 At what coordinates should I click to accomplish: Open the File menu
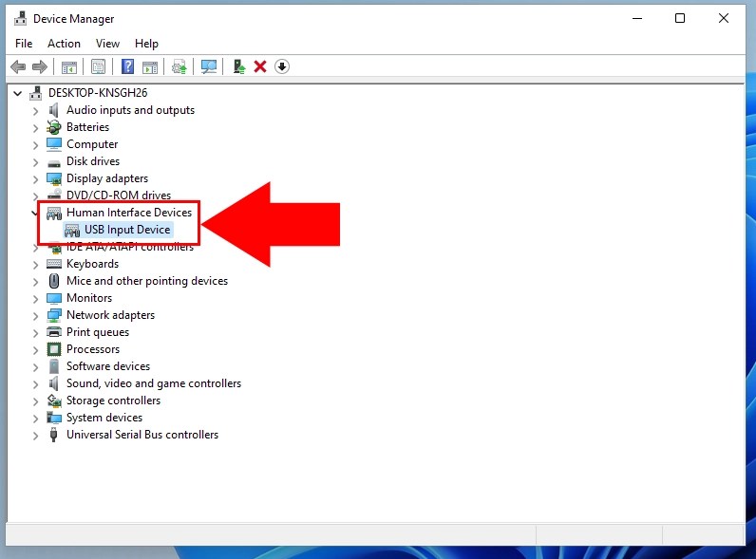pyautogui.click(x=24, y=44)
